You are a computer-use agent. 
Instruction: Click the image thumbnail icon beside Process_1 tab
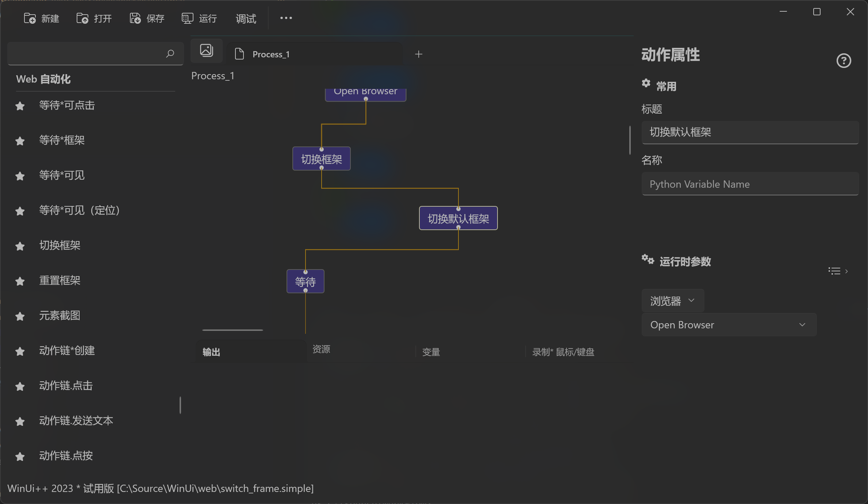pyautogui.click(x=206, y=50)
